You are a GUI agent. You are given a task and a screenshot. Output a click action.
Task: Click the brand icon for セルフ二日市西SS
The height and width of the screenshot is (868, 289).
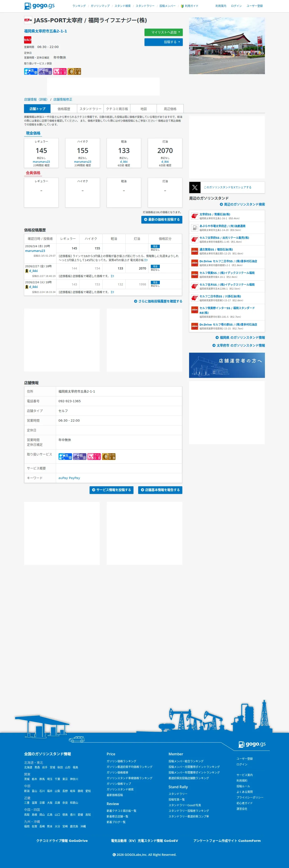pyautogui.click(x=194, y=298)
